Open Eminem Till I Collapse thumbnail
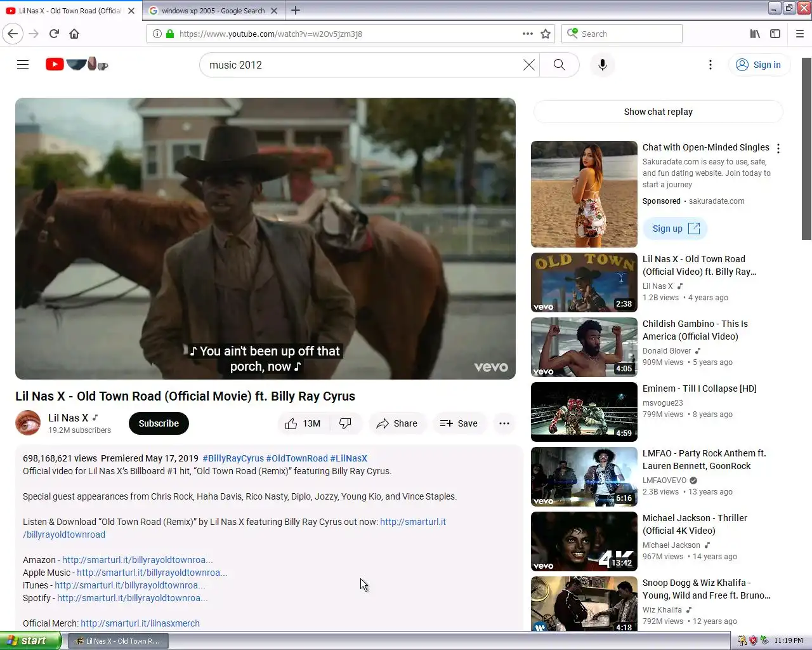 584,412
